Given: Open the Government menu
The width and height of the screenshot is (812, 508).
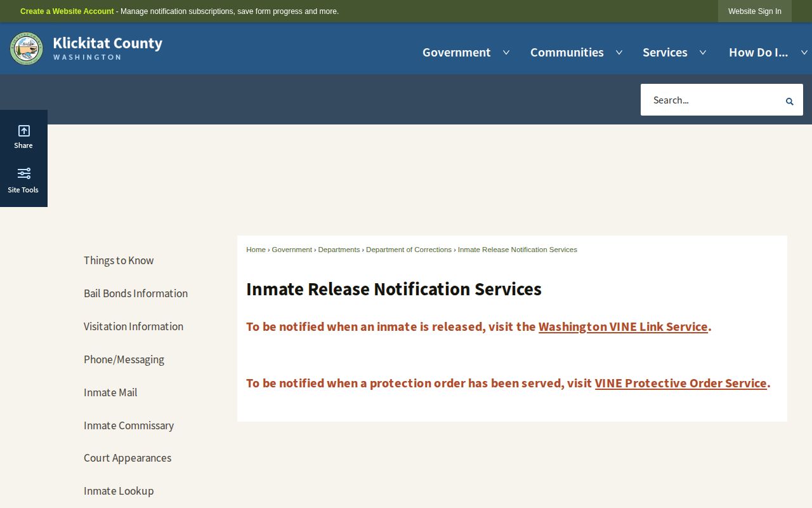Looking at the screenshot, I should pos(456,53).
